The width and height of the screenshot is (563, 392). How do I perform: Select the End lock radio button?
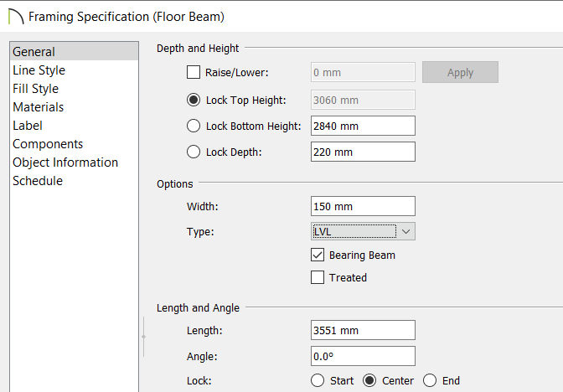point(430,380)
